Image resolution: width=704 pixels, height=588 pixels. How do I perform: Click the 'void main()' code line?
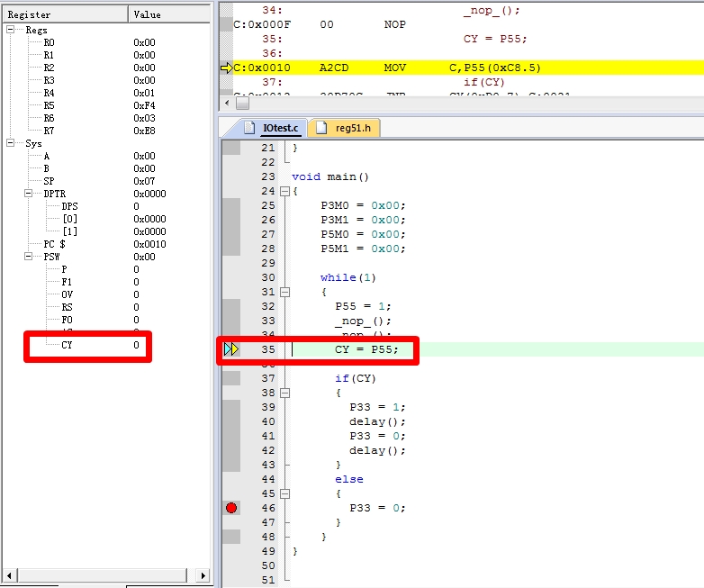pyautogui.click(x=330, y=176)
